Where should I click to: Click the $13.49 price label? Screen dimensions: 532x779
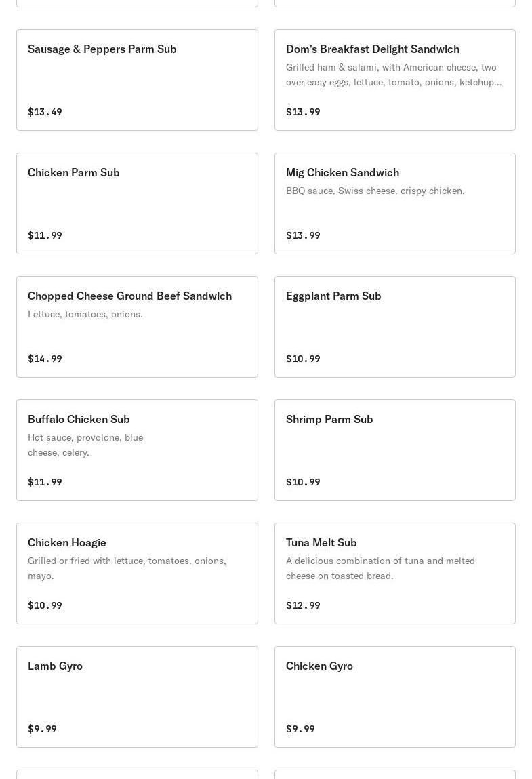[x=45, y=112]
